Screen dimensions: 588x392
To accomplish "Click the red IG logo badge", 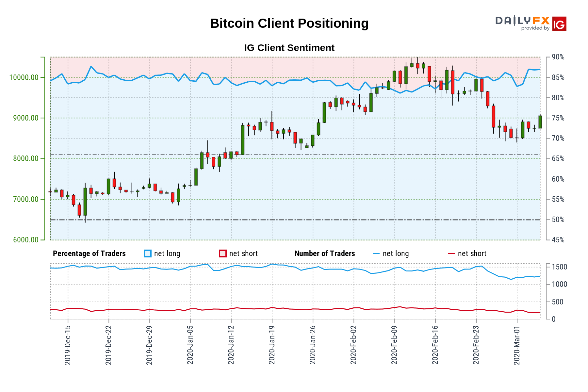I will coord(559,24).
